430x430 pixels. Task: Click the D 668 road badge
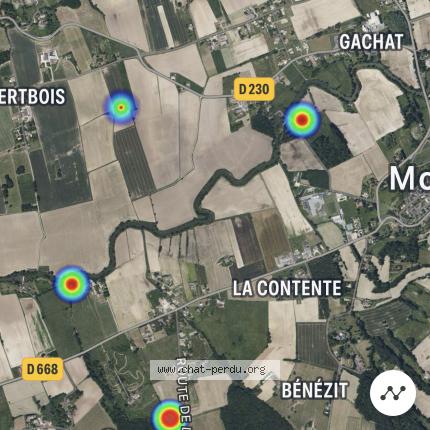pos(43,369)
